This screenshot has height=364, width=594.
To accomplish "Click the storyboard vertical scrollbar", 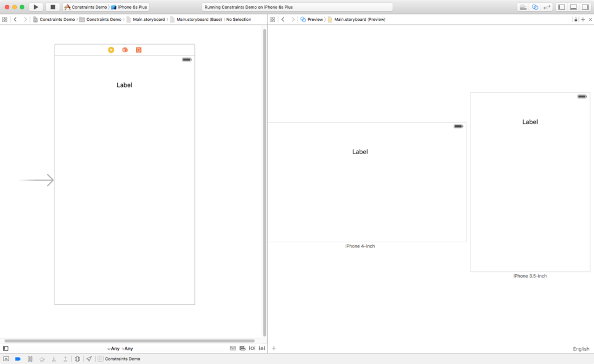I will point(265,183).
